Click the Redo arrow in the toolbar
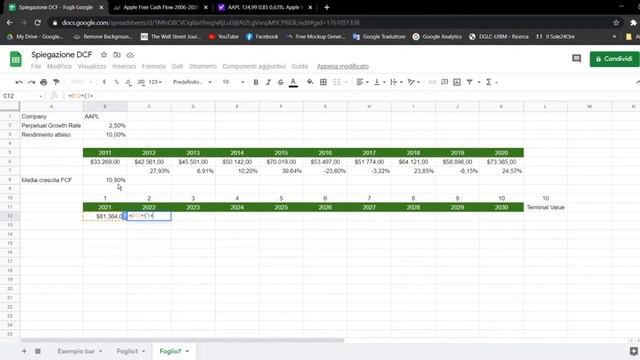 click(x=31, y=82)
